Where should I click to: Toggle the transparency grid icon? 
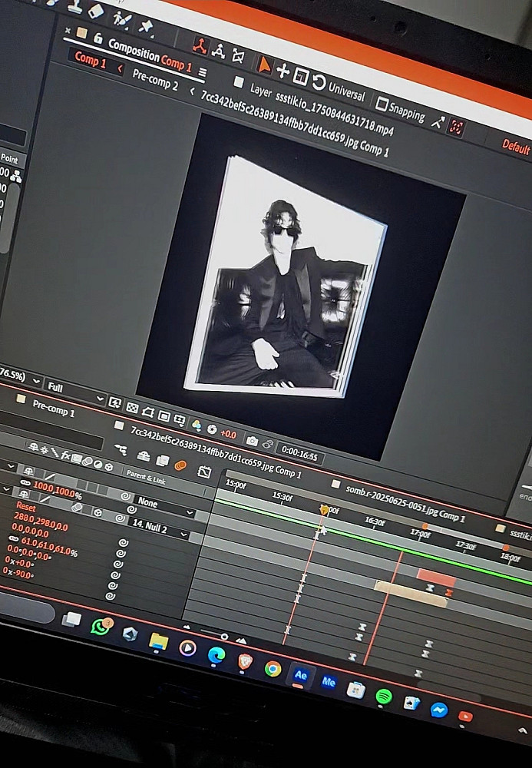point(132,408)
